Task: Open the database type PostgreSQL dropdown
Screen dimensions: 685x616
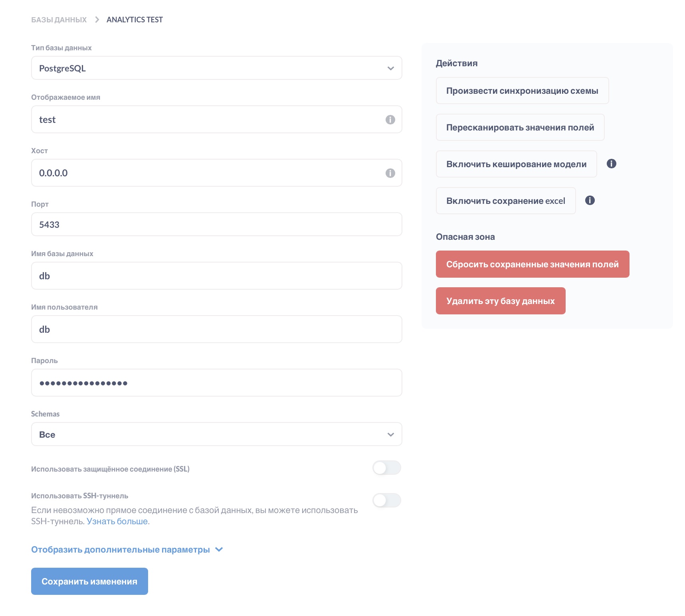Action: coord(216,68)
